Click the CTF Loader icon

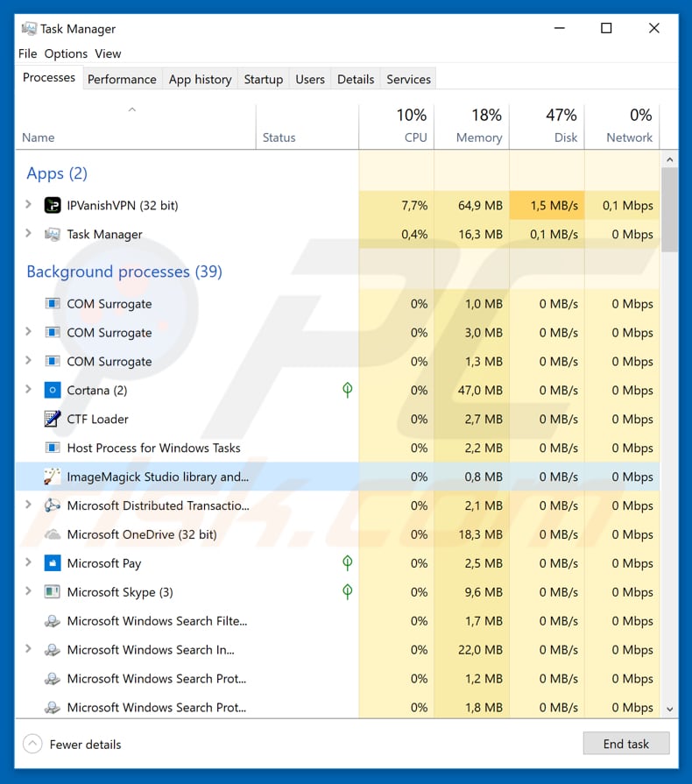[53, 419]
